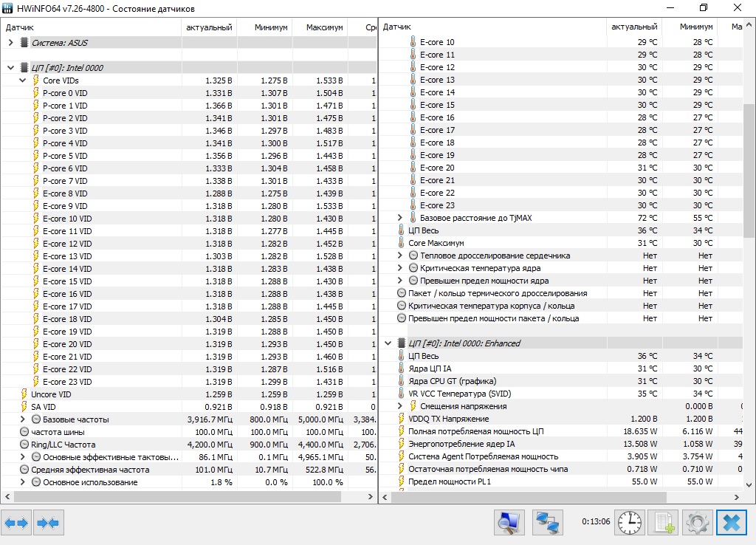Viewport: 756px width, 545px height.
Task: Click the lightning icon of P-core 0 VID
Action: tap(36, 92)
